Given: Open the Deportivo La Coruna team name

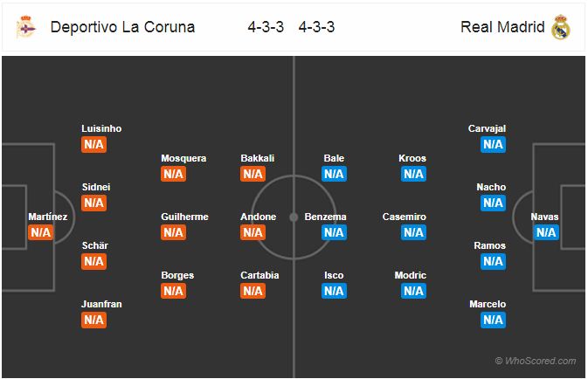Looking at the screenshot, I should pos(122,27).
